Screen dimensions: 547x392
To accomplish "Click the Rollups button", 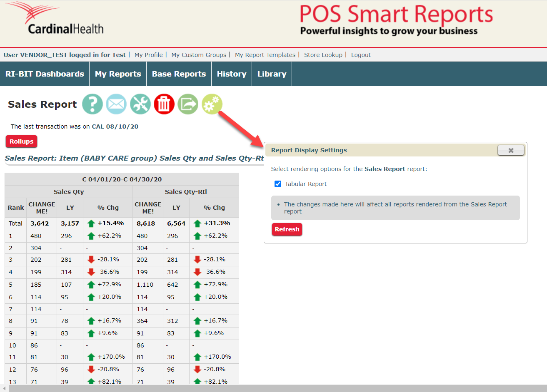I will click(21, 141).
